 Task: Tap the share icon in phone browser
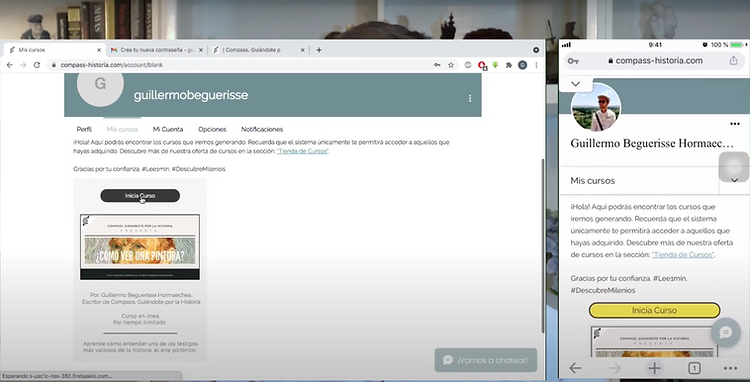[x=733, y=61]
